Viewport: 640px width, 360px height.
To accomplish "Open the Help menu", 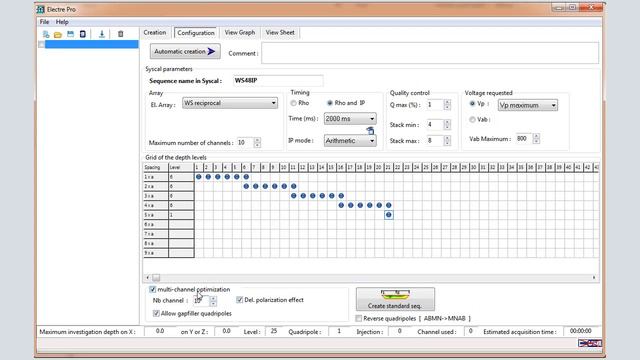I will pyautogui.click(x=62, y=22).
